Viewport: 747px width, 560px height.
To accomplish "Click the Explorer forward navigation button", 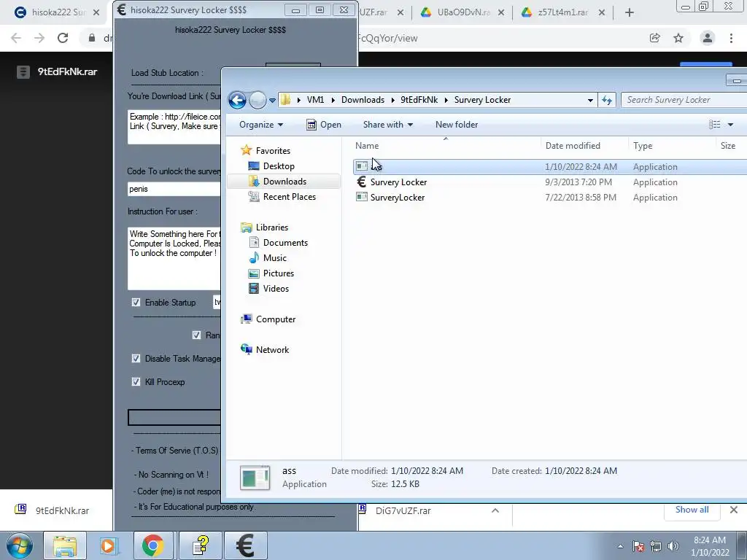I will 258,100.
